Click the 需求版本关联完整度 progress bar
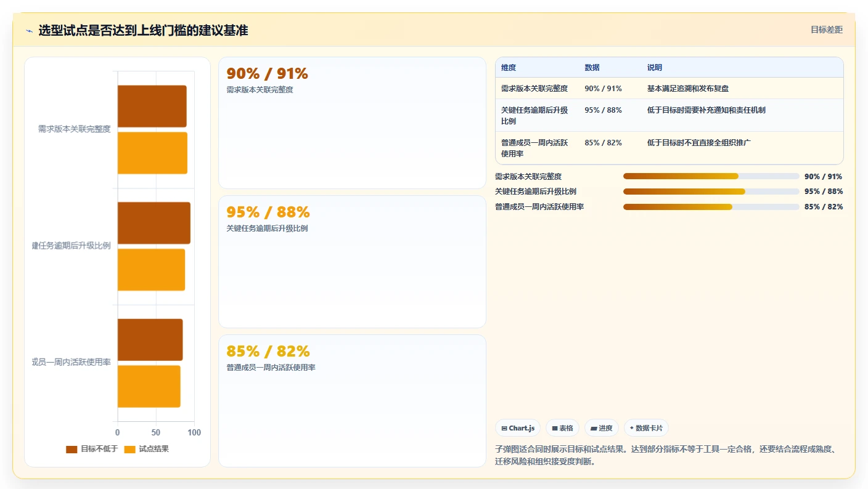 pyautogui.click(x=711, y=176)
